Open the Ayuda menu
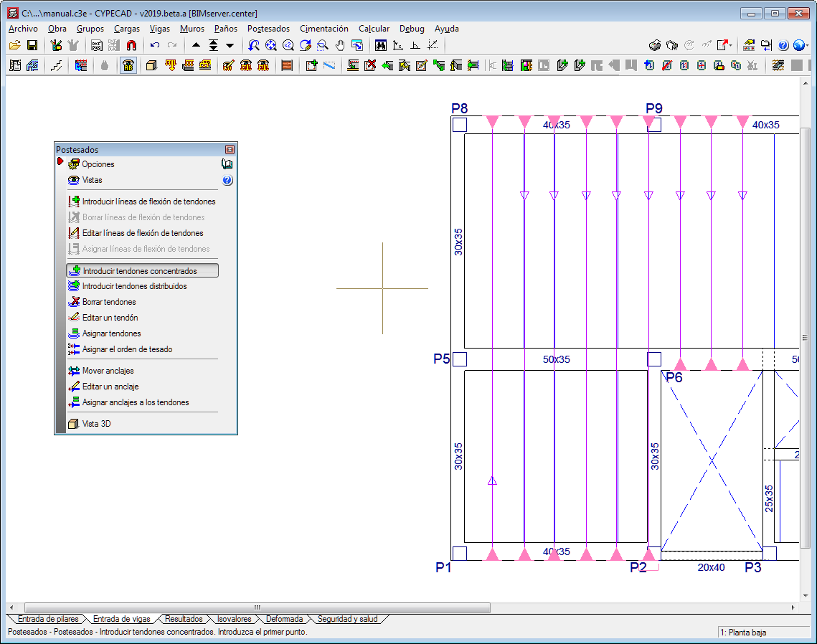 pyautogui.click(x=447, y=29)
